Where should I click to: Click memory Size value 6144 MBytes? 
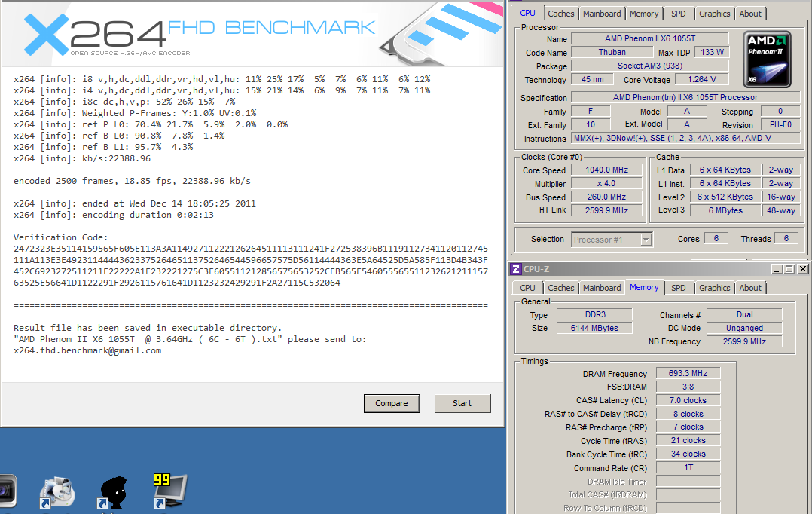point(594,328)
